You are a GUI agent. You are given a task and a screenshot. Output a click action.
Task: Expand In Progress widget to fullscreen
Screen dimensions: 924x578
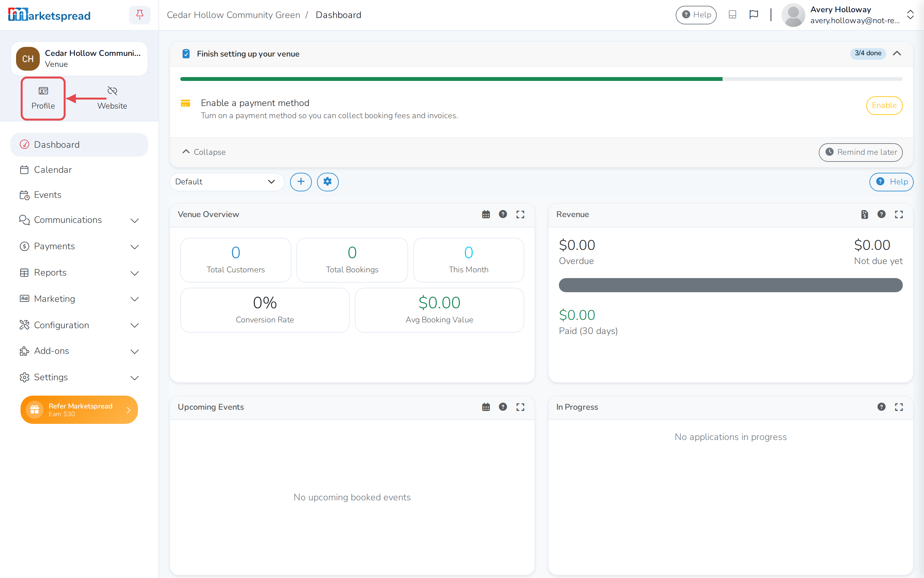pyautogui.click(x=899, y=407)
